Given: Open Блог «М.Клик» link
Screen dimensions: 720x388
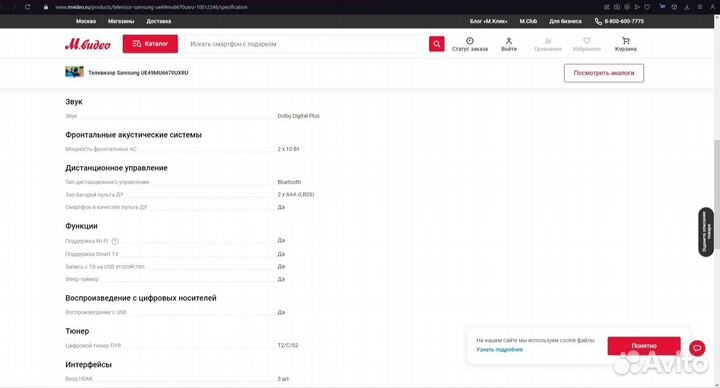Looking at the screenshot, I should coord(489,21).
